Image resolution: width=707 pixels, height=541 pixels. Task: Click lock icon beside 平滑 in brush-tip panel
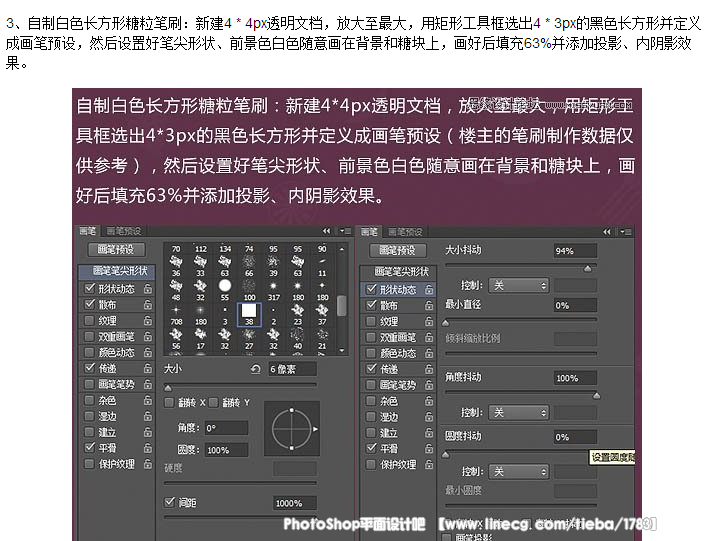pyautogui.click(x=147, y=448)
